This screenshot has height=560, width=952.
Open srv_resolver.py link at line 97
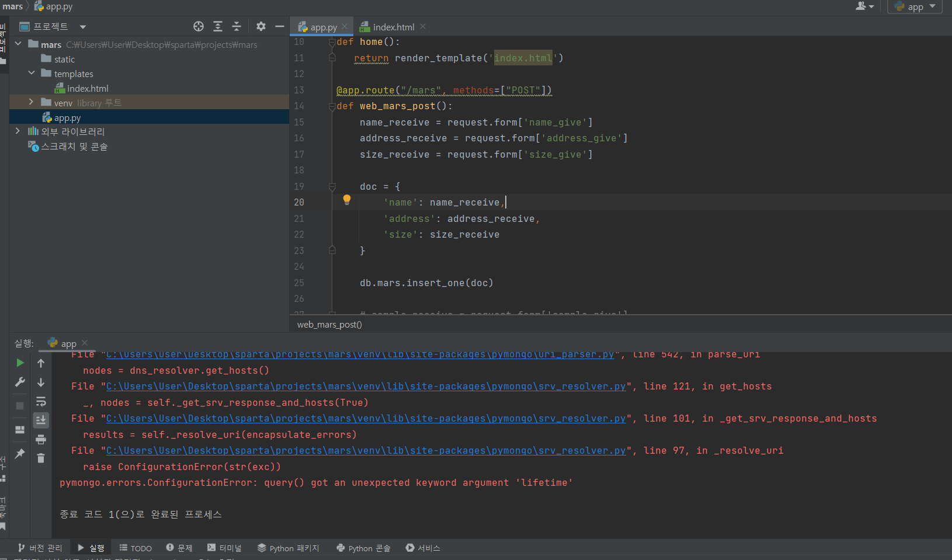tap(366, 450)
